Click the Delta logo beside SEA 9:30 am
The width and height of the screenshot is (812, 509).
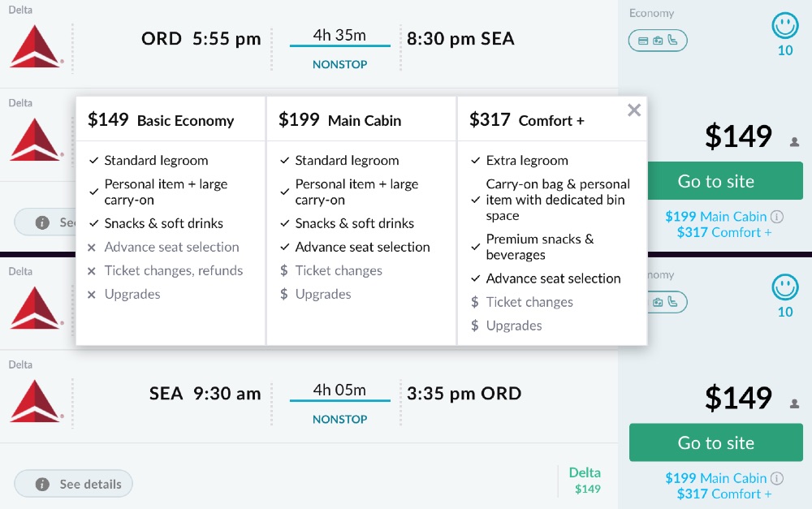(37, 400)
